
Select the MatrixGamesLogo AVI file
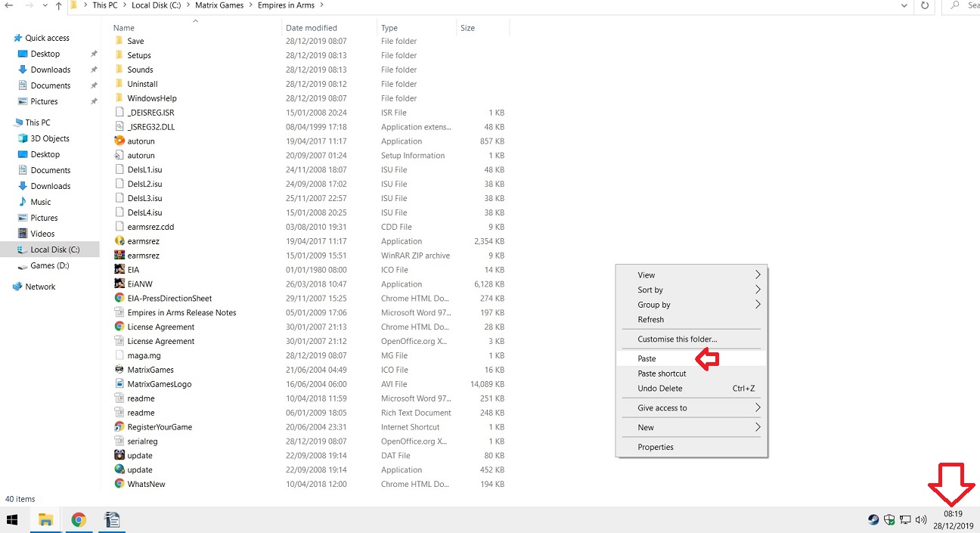(160, 384)
